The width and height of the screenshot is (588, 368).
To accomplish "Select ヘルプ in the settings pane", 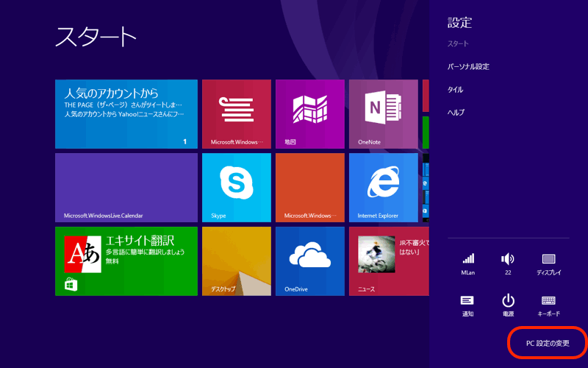I will (x=456, y=113).
